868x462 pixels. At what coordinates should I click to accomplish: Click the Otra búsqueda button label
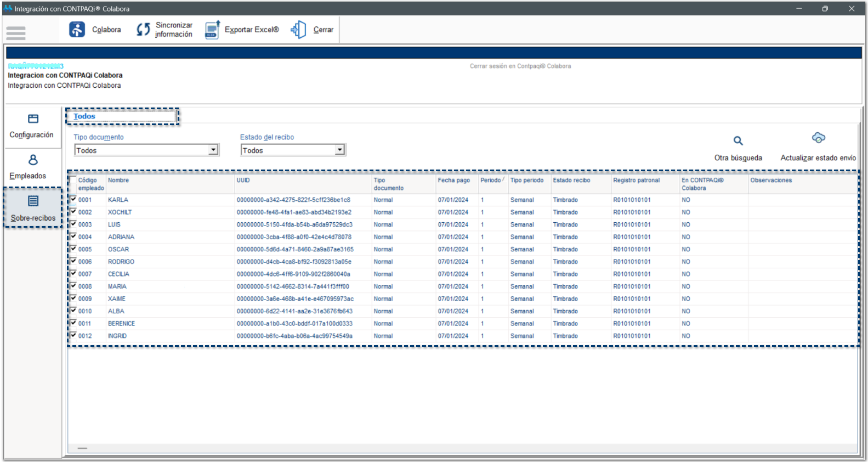[738, 158]
